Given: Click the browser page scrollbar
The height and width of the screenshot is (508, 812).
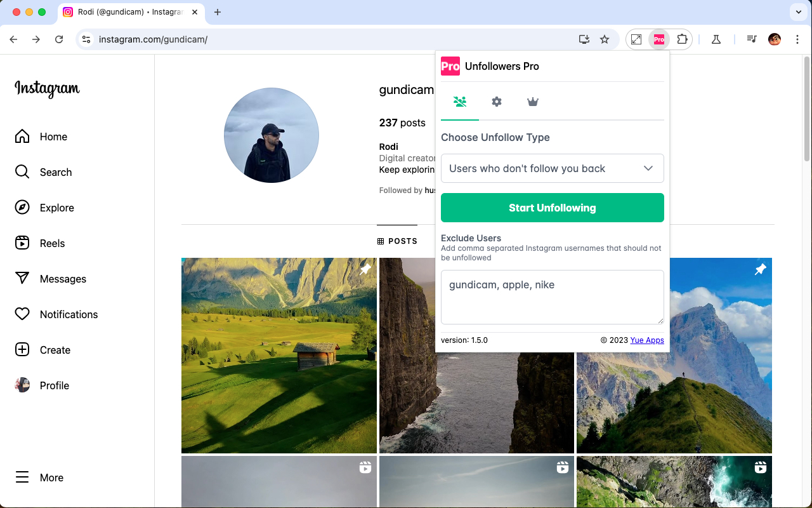Looking at the screenshot, I should point(807,109).
